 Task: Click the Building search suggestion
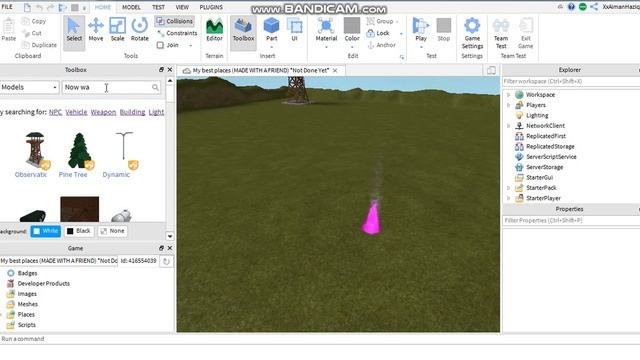pyautogui.click(x=132, y=112)
